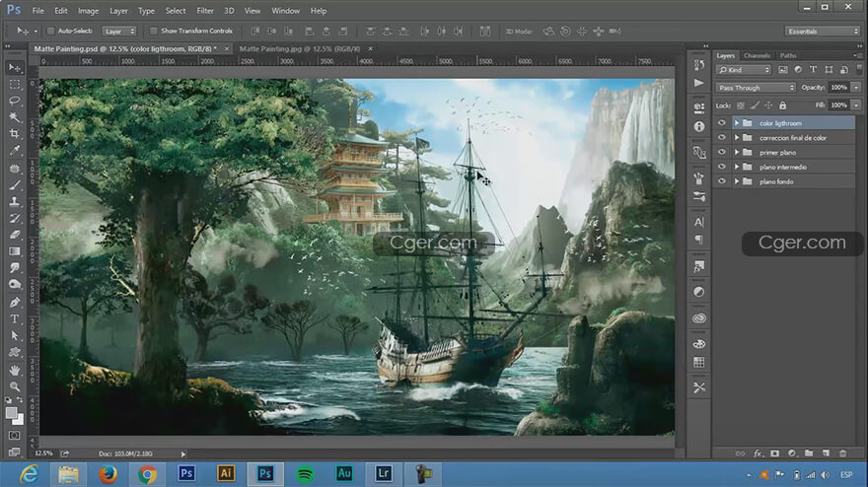
Task: Open the Filter menu
Action: click(x=205, y=11)
